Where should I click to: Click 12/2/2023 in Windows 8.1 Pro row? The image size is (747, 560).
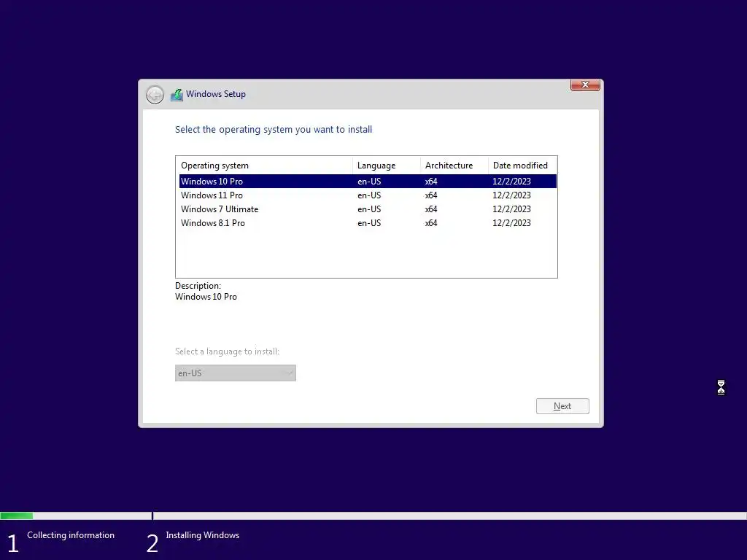coord(511,223)
